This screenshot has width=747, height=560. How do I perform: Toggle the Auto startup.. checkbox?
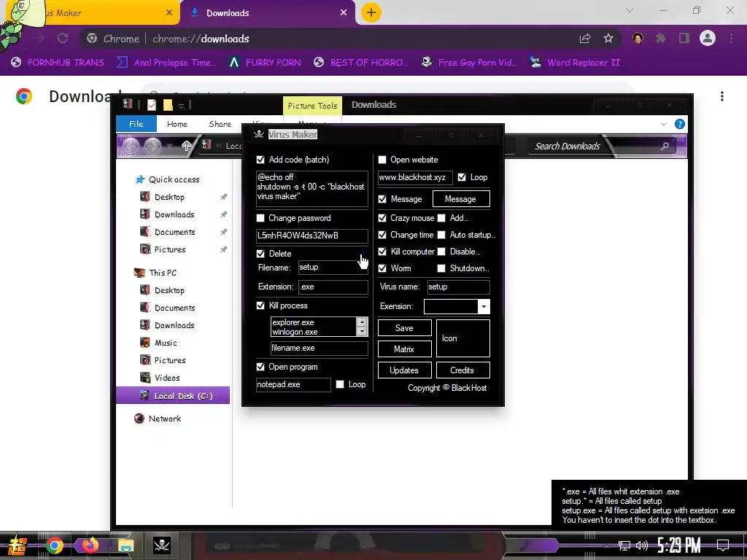click(441, 235)
